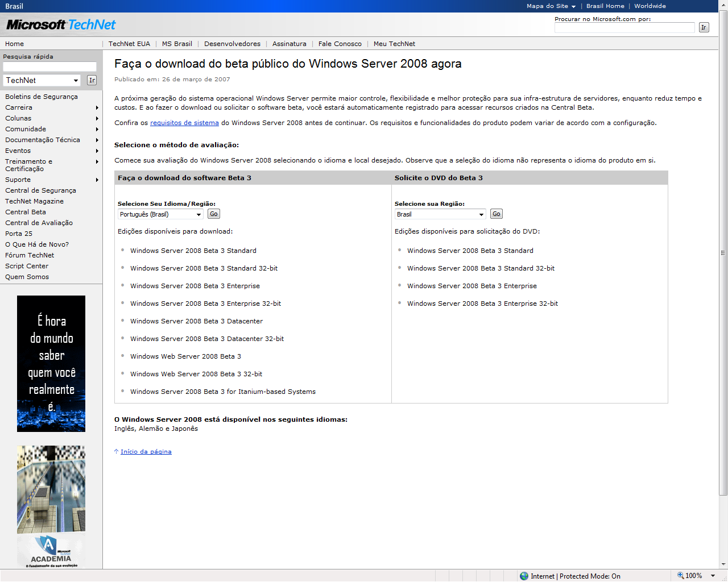Open TechNet Magazine in sidebar
This screenshot has height=582, width=728.
pos(34,201)
